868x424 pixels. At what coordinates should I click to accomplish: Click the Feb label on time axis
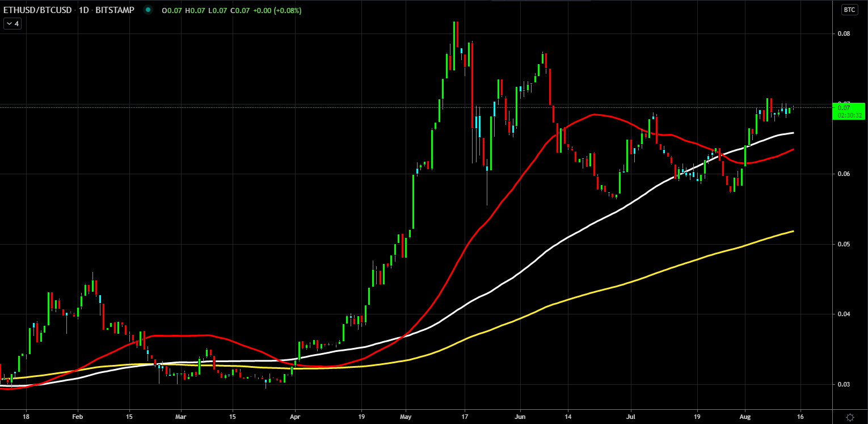(78, 416)
